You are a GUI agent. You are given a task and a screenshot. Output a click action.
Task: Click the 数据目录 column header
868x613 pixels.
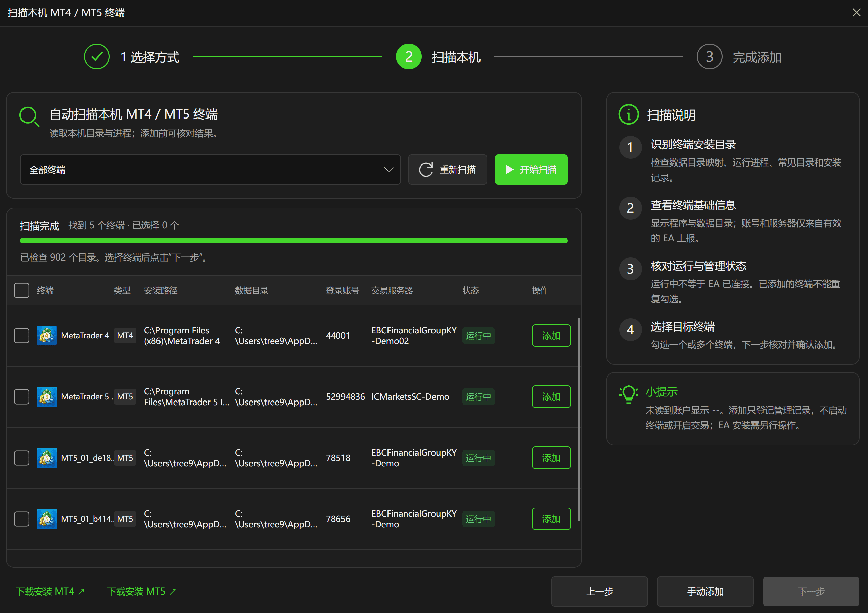pyautogui.click(x=252, y=291)
